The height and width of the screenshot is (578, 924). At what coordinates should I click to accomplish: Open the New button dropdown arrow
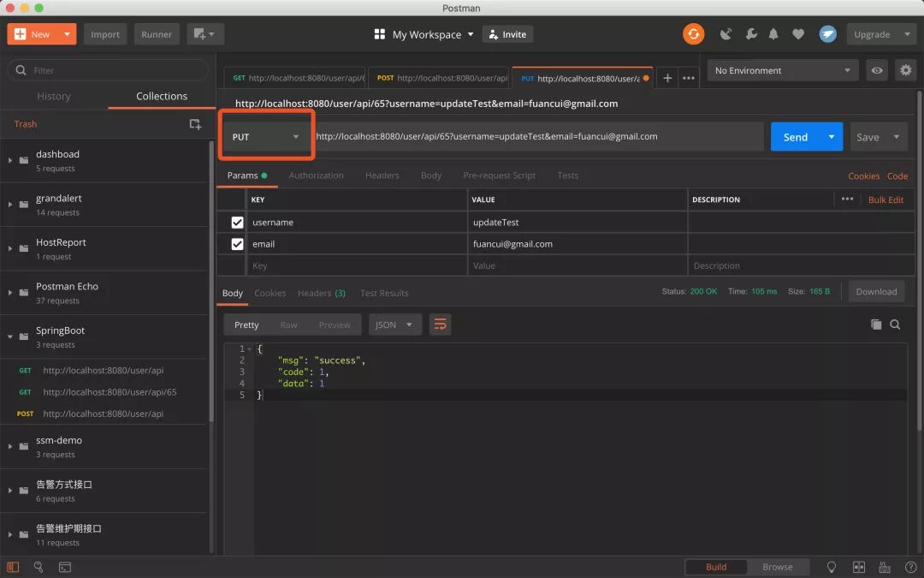tap(68, 34)
